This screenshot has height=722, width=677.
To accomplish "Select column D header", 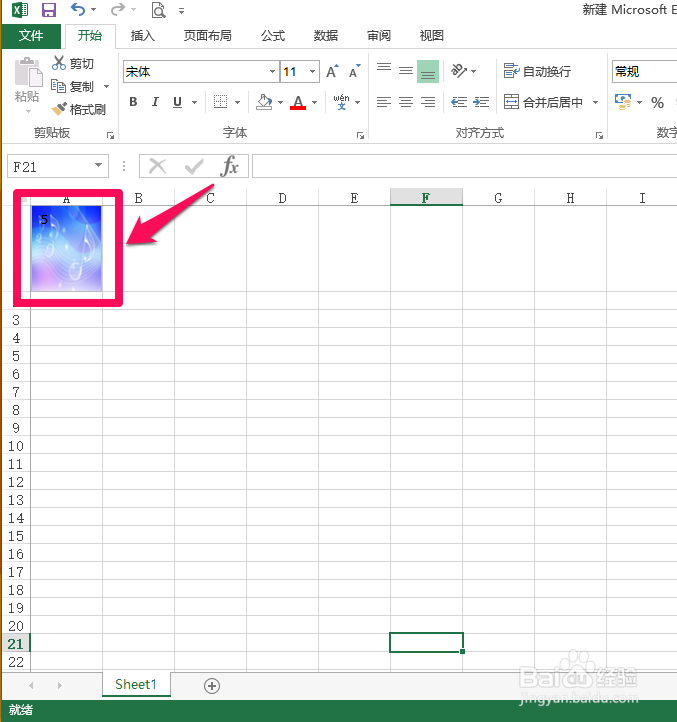I will pos(282,198).
